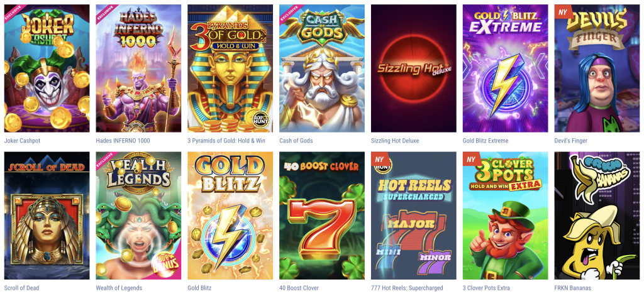The height and width of the screenshot is (294, 644).
Task: Open the 40 Boost Clover game tile
Action: click(x=322, y=215)
